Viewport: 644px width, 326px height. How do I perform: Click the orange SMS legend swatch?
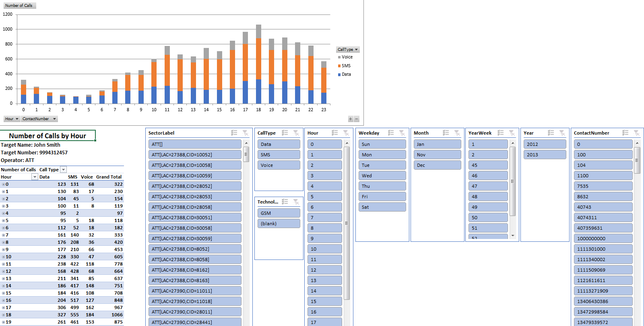click(x=339, y=66)
